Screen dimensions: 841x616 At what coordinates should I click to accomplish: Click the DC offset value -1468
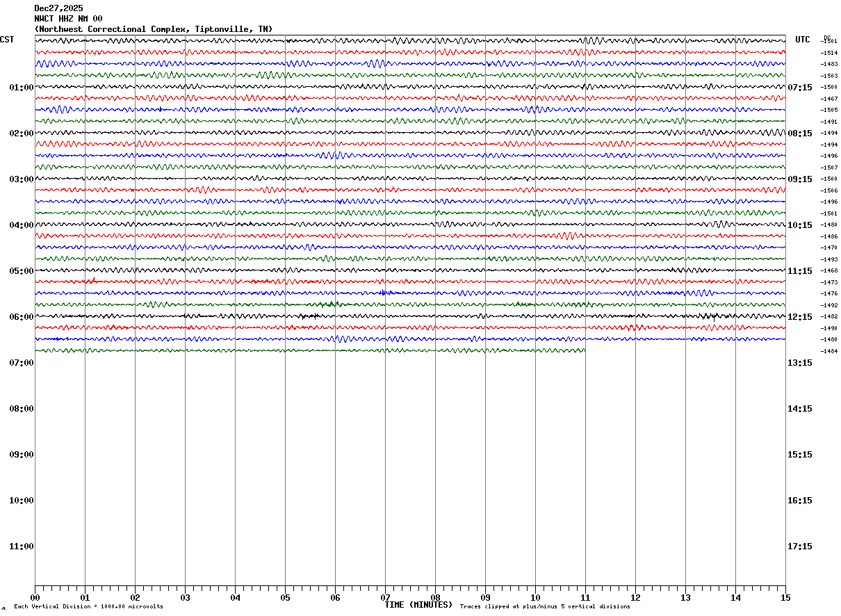click(829, 270)
